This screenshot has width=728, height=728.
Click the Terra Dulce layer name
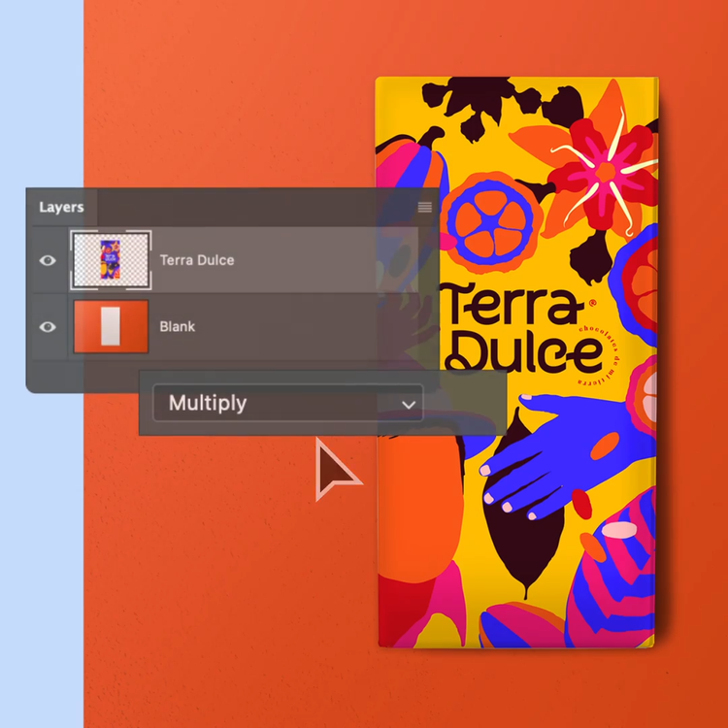pyautogui.click(x=197, y=260)
